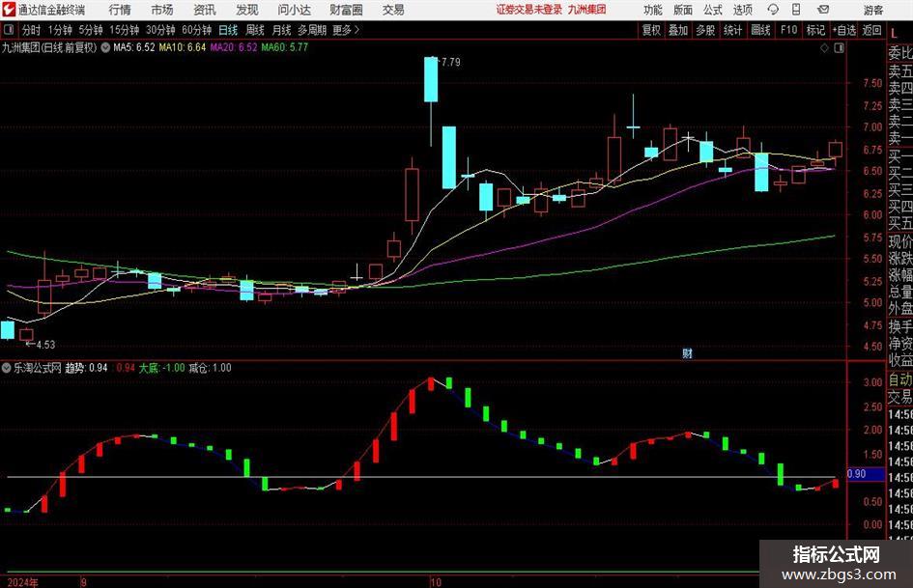Click the 多股 toolbar button
The image size is (913, 588).
705,30
